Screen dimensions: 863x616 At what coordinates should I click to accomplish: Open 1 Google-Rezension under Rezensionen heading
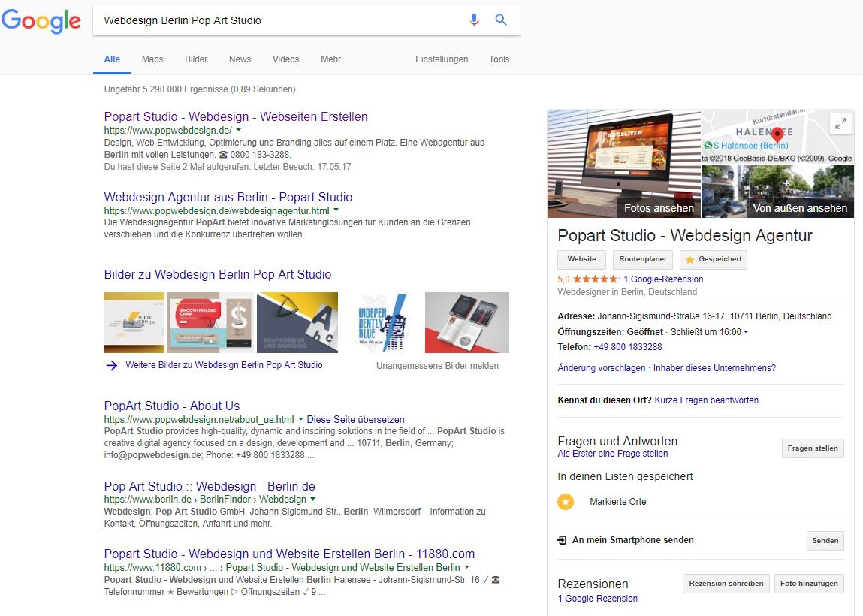pos(598,599)
